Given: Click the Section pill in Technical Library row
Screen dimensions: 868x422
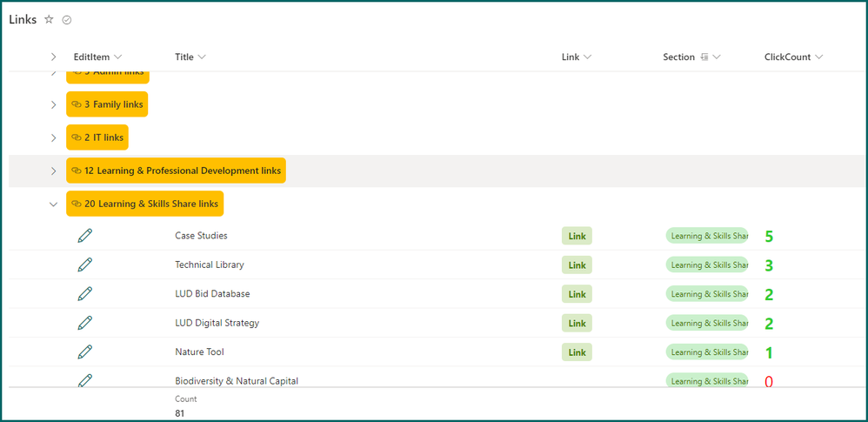Looking at the screenshot, I should (x=707, y=265).
